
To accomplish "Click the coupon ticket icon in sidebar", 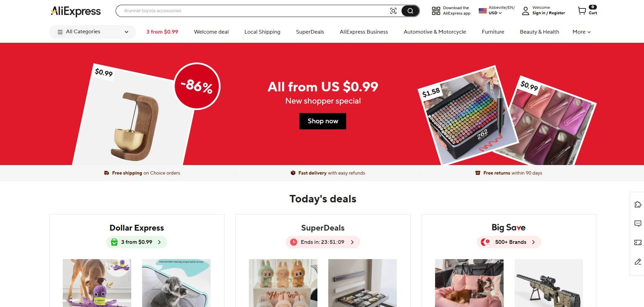I will click(638, 242).
